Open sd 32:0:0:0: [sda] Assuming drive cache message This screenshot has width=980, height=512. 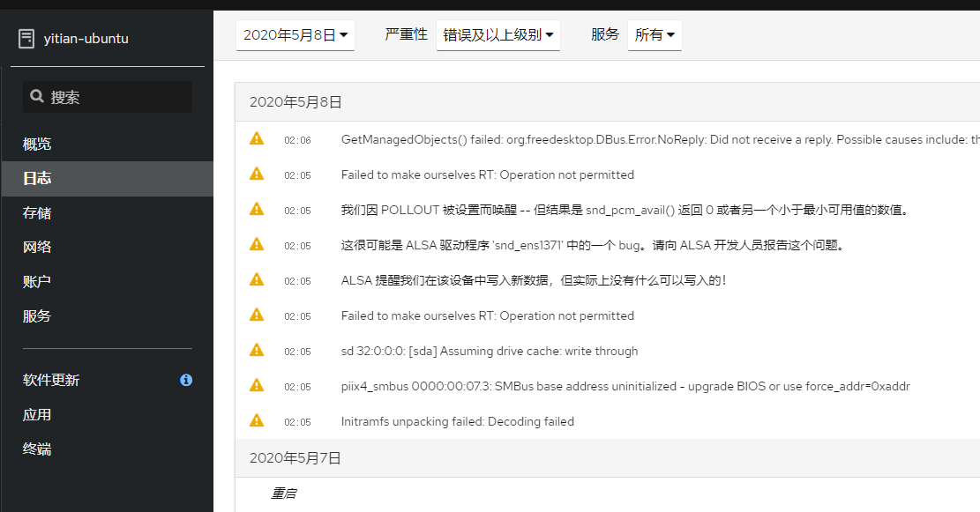[490, 351]
